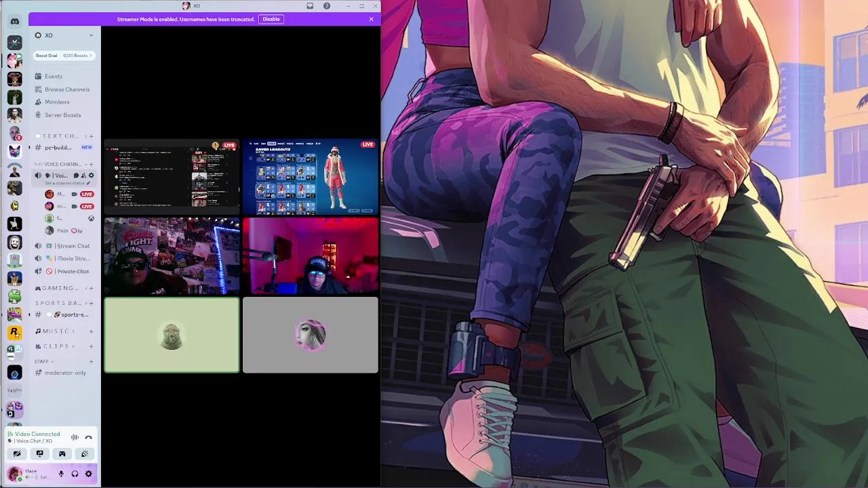The width and height of the screenshot is (868, 488).
Task: Open the Boost Goal 0/20 Boosts bar
Action: point(64,56)
